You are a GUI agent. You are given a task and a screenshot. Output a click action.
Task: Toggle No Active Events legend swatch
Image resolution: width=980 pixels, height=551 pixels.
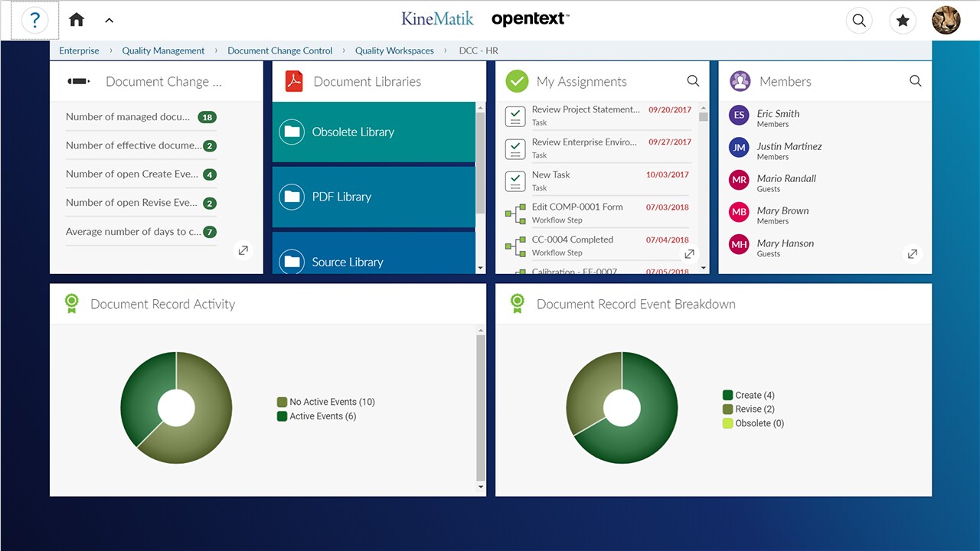pos(282,402)
